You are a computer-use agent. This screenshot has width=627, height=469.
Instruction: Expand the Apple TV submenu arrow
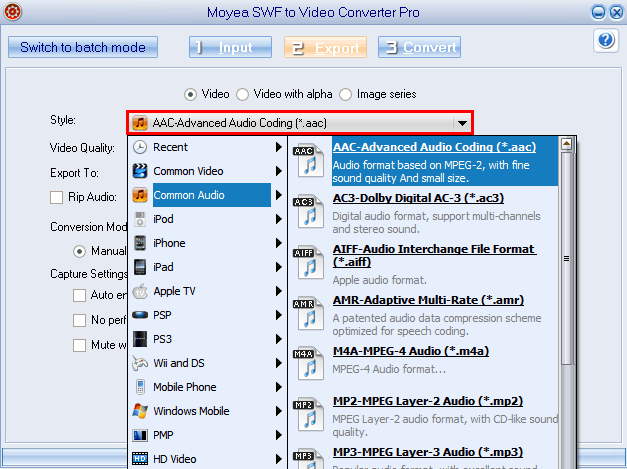(x=279, y=291)
